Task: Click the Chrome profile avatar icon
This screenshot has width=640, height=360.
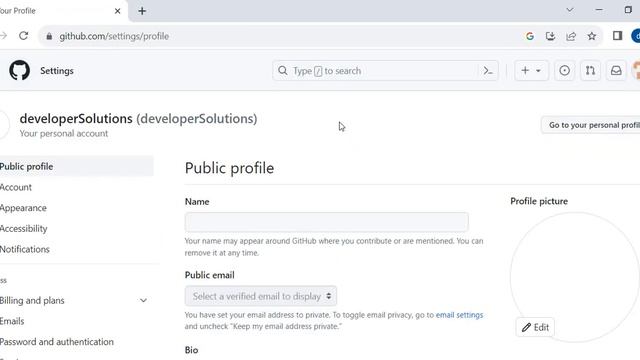Action: pos(636,36)
